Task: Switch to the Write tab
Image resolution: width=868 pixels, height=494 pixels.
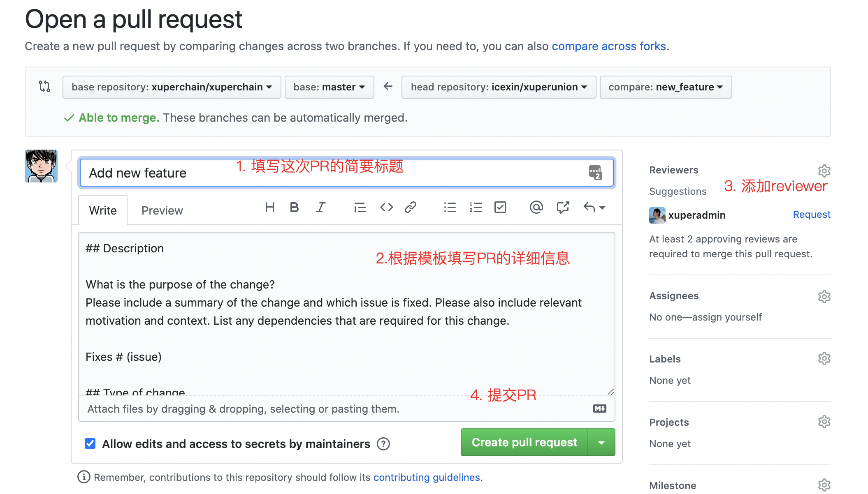Action: [x=103, y=210]
